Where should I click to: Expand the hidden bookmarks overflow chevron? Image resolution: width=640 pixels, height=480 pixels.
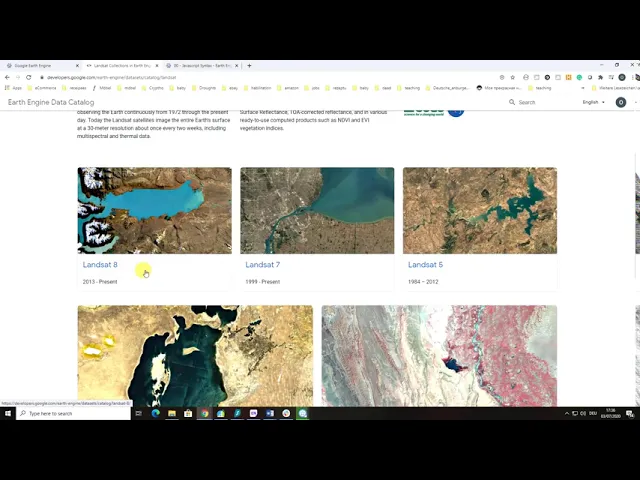582,88
